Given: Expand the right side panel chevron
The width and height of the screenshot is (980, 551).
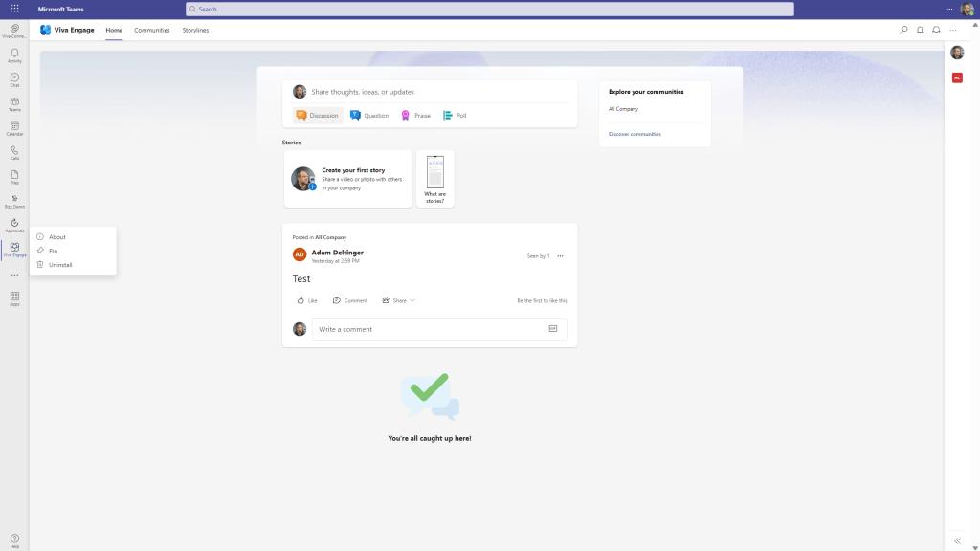Looking at the screenshot, I should [x=957, y=540].
